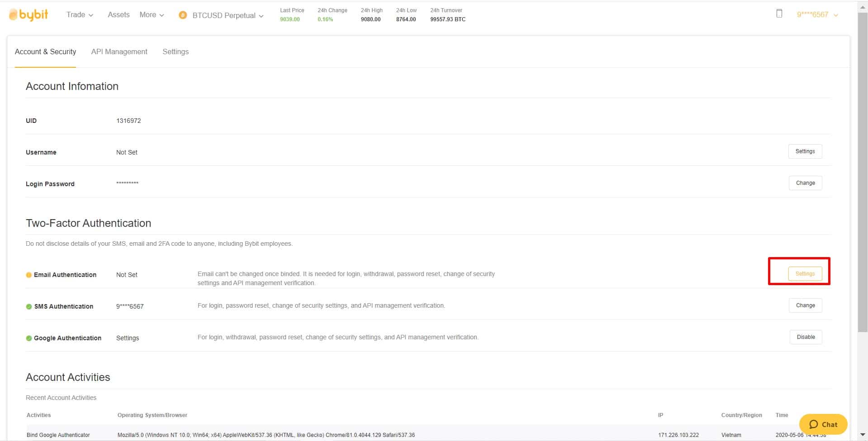
Task: Click the UID value 1316972
Action: click(128, 121)
